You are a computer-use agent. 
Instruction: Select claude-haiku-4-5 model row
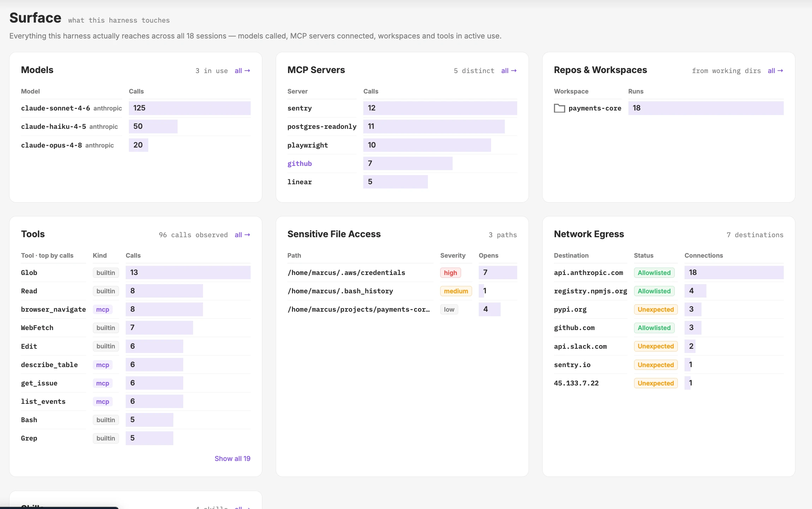pos(136,126)
